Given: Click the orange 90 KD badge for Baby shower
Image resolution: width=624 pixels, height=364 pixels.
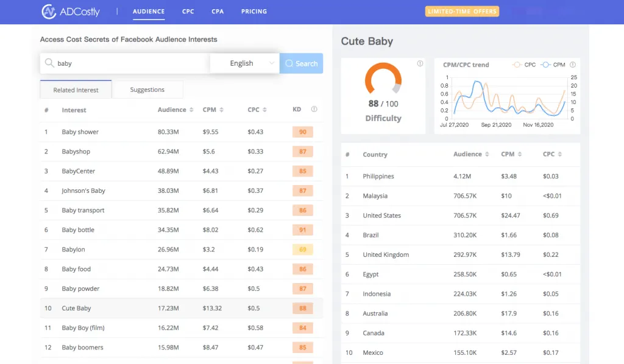Looking at the screenshot, I should tap(302, 132).
